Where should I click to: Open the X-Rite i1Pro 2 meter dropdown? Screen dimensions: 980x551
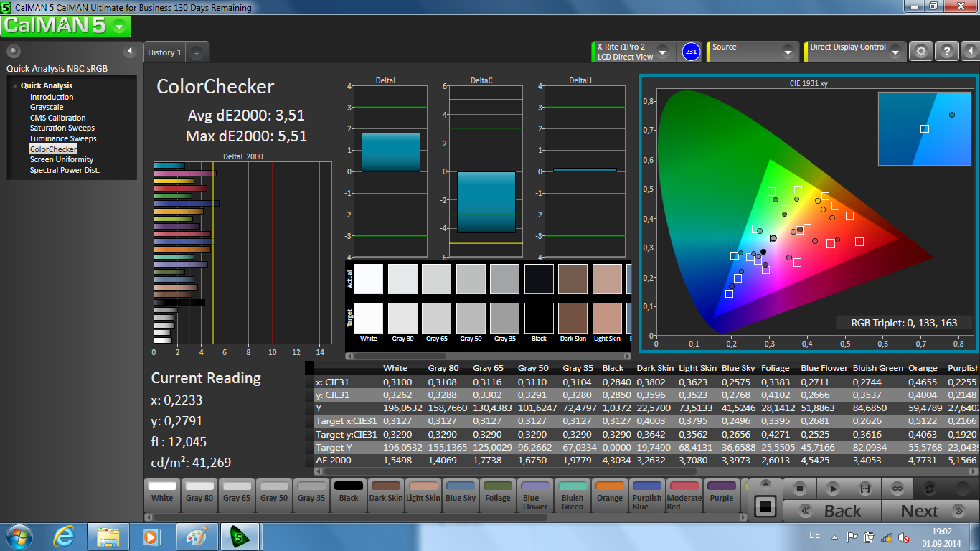pyautogui.click(x=662, y=52)
